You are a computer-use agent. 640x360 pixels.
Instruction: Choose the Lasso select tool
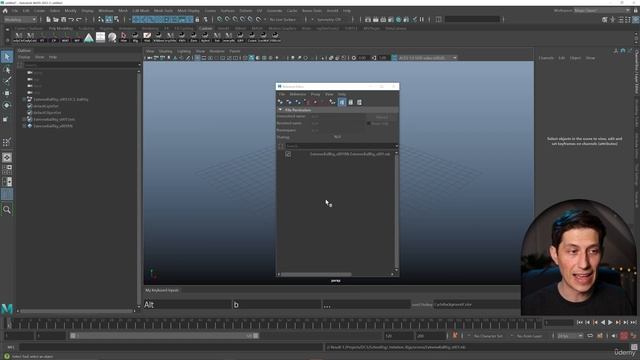pos(7,70)
